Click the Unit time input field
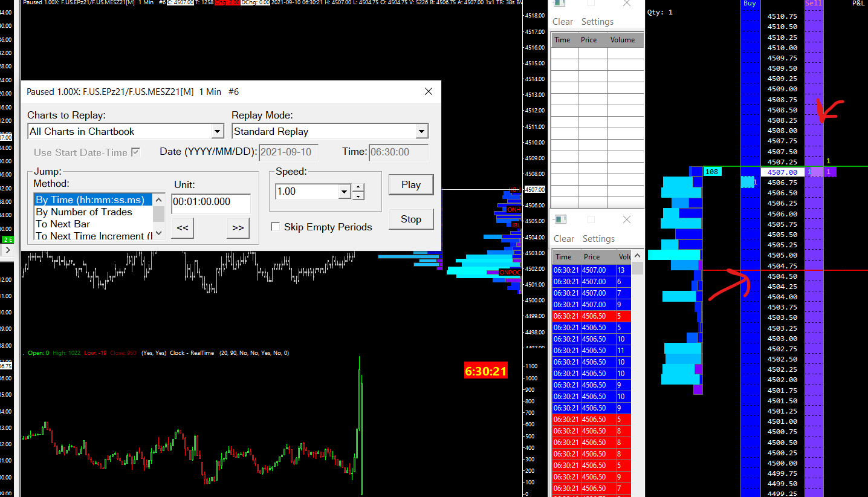Image resolution: width=868 pixels, height=497 pixels. [x=211, y=203]
